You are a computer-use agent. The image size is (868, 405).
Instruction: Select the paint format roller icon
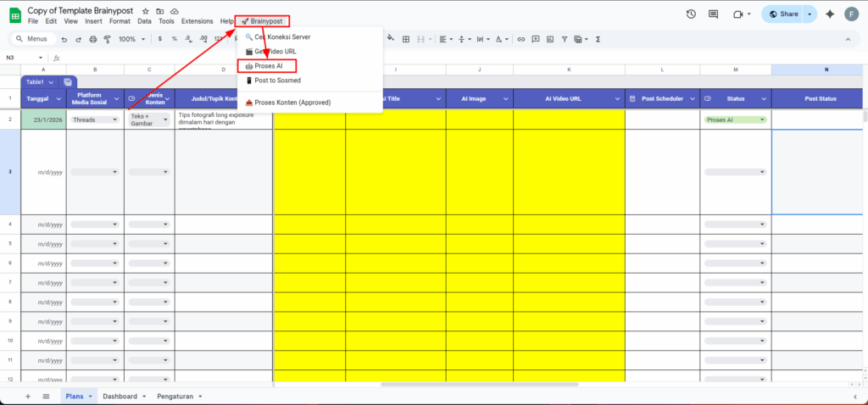[107, 39]
